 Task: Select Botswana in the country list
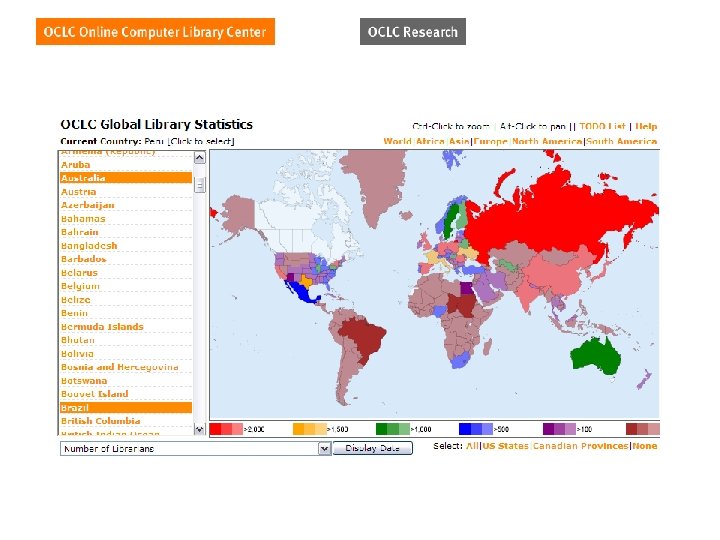tap(126, 381)
